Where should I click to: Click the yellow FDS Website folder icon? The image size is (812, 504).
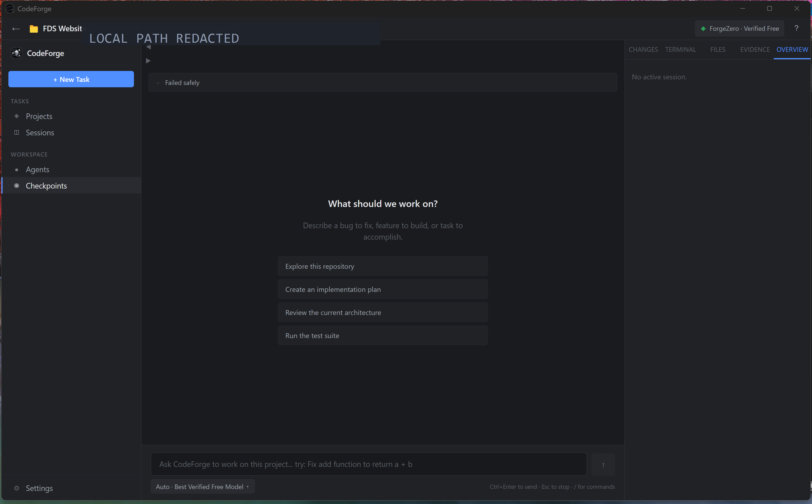click(x=34, y=29)
